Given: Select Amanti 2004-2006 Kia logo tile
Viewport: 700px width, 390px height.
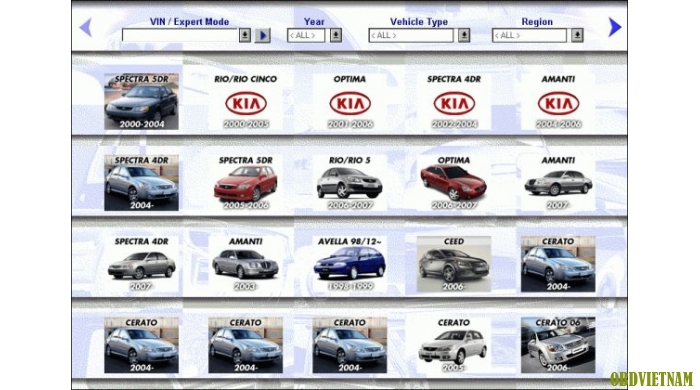Looking at the screenshot, I should [558, 104].
